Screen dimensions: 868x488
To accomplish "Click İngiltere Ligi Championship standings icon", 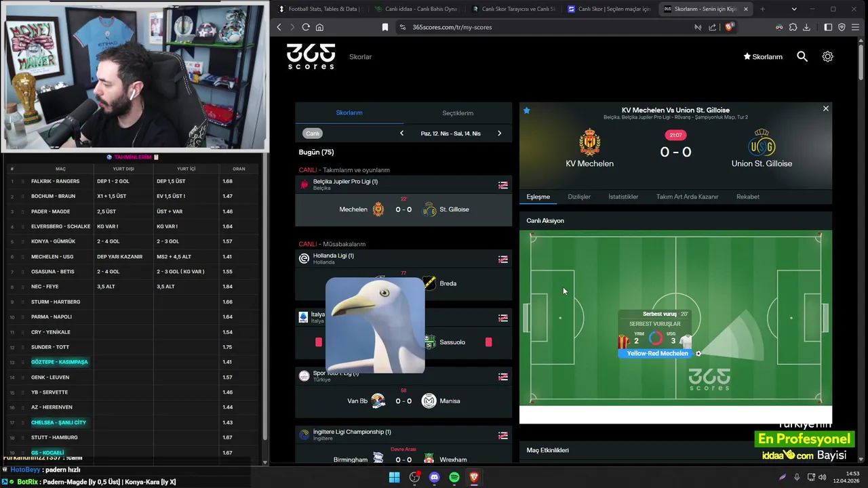I will (503, 435).
